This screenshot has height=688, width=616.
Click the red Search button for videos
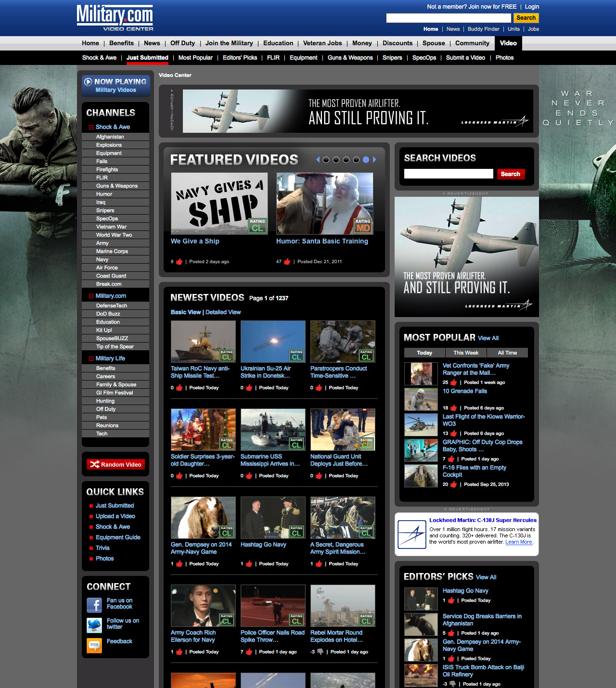pyautogui.click(x=511, y=174)
